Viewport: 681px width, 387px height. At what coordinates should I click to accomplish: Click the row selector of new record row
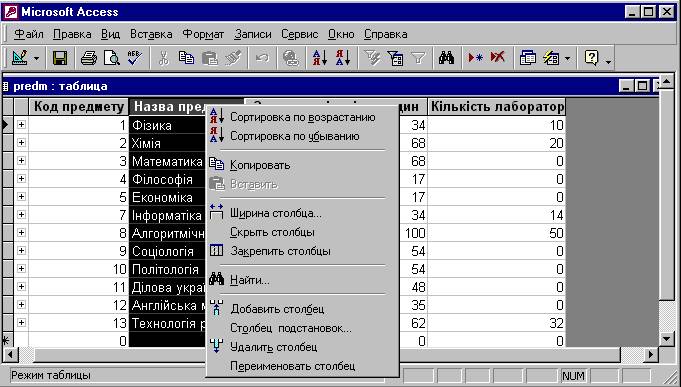[x=8, y=341]
